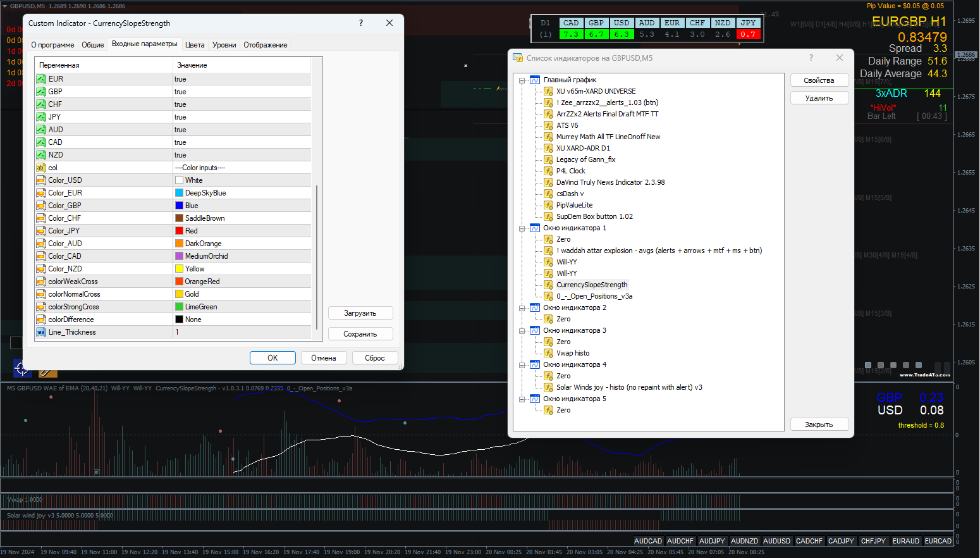Click the blue crosshair icon on chart
Image resolution: width=980 pixels, height=558 pixels.
[x=22, y=368]
